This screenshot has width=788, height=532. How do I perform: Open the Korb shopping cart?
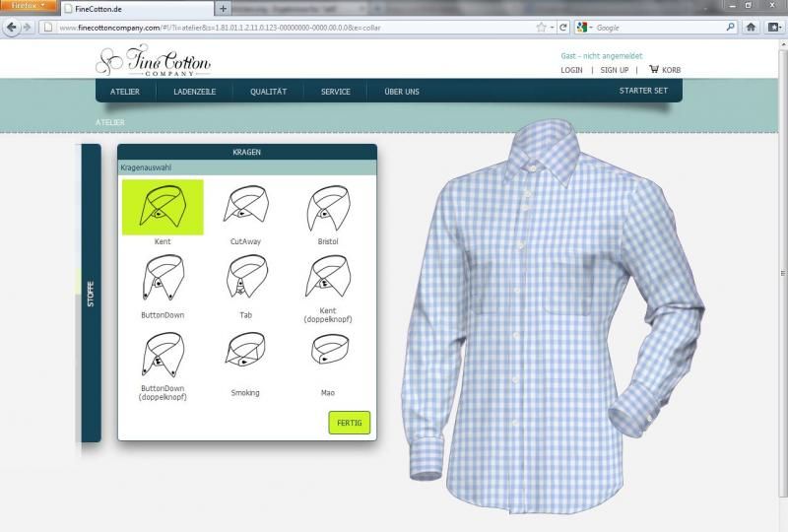point(665,70)
